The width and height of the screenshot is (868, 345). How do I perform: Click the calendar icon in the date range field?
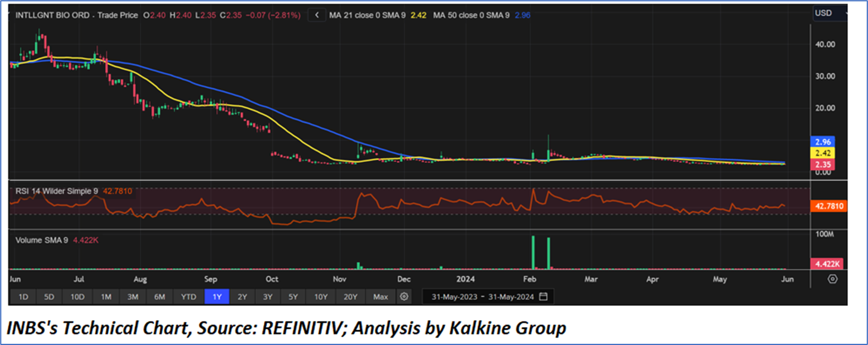(543, 296)
